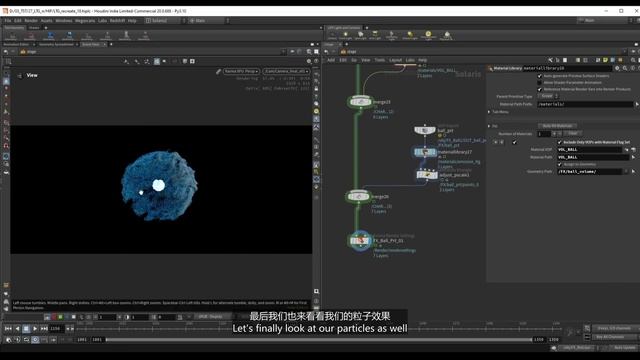Open network editor Tools menu
The height and width of the screenshot is (360, 640).
coord(380,60)
